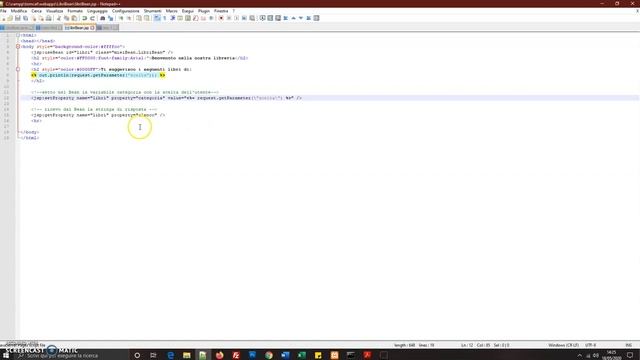Viewport: 640px width, 360px height.
Task: Create a new file with New toolbar icon
Action: [x=2, y=18]
